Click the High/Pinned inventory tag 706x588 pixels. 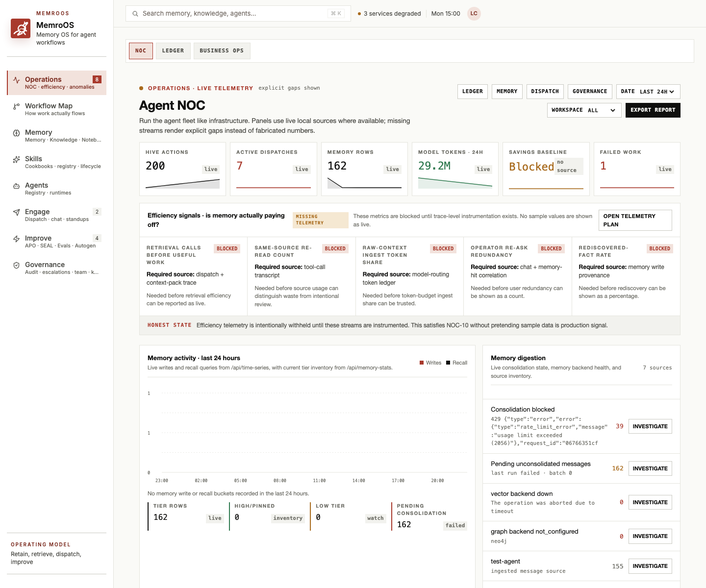click(x=288, y=518)
